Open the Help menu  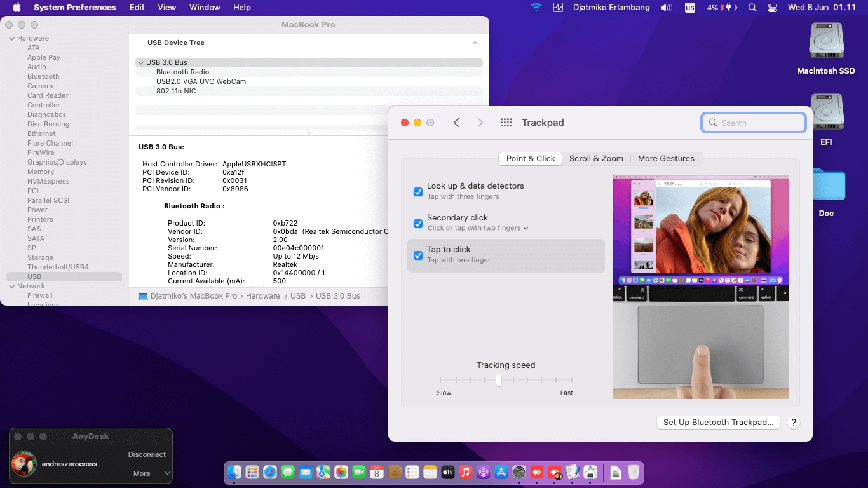tap(242, 8)
